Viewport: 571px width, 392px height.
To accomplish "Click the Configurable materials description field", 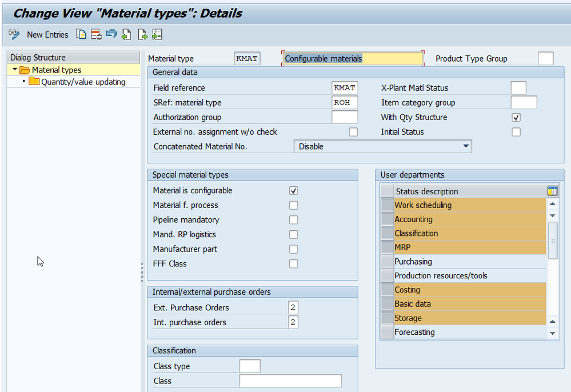I will coord(353,58).
